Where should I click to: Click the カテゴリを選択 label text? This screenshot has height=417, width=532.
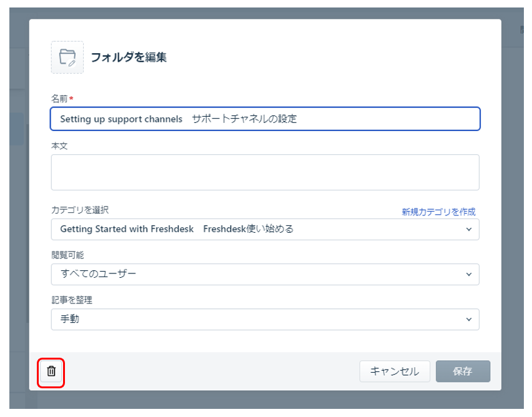(x=80, y=210)
